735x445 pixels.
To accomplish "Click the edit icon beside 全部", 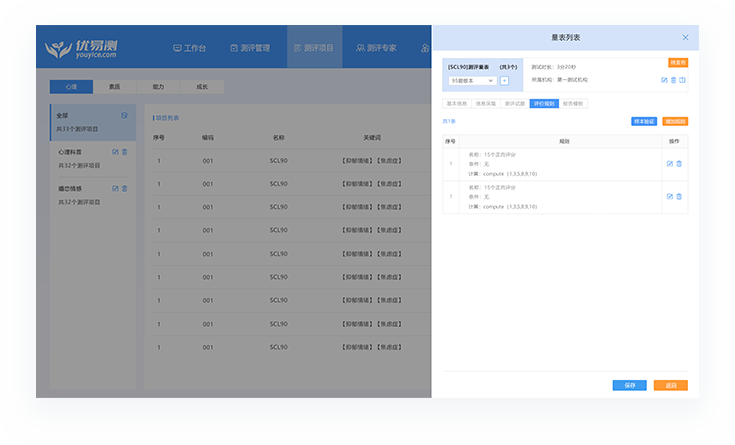I will (x=124, y=115).
